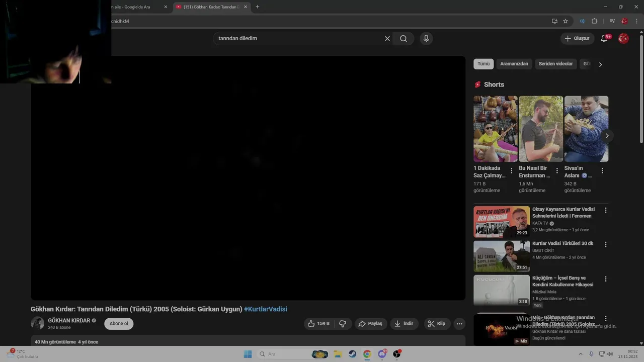
Task: Dislike the video with thumbs down
Action: (343, 324)
